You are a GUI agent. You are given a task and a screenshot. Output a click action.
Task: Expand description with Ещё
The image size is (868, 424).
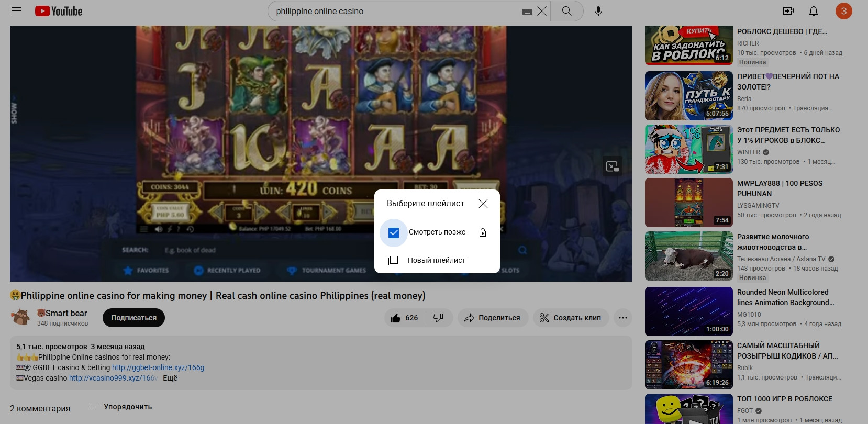pos(170,378)
